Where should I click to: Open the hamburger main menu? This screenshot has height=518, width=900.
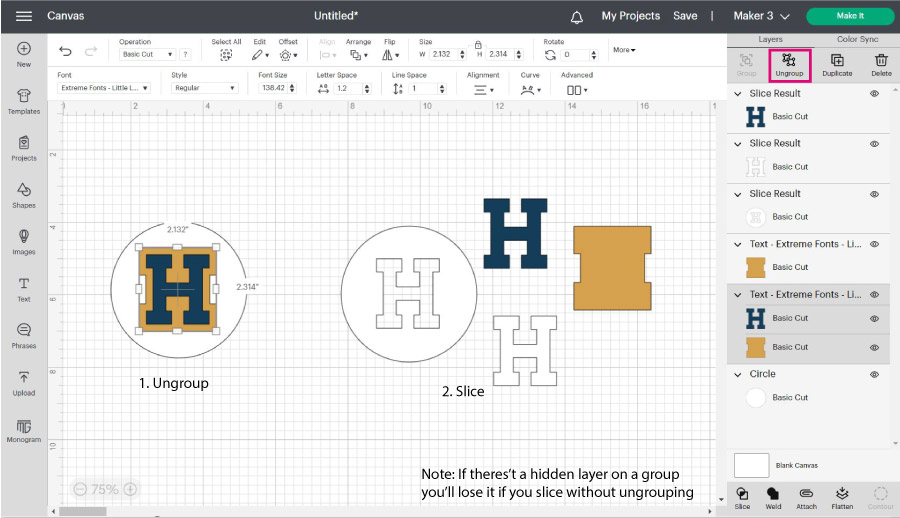(x=24, y=16)
